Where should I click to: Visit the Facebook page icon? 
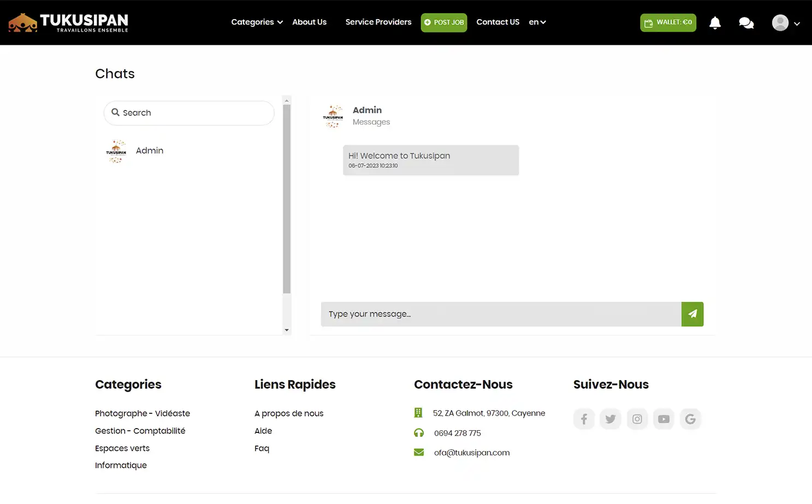click(x=584, y=419)
